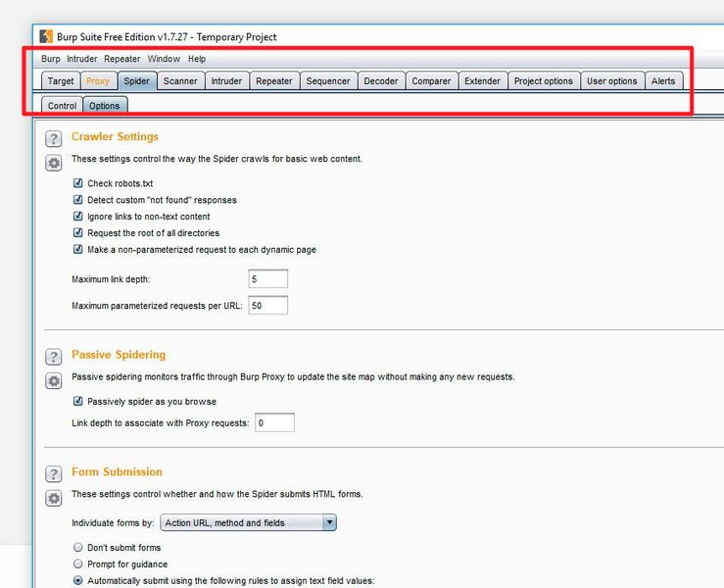Go to the Comparer tab

(x=431, y=80)
